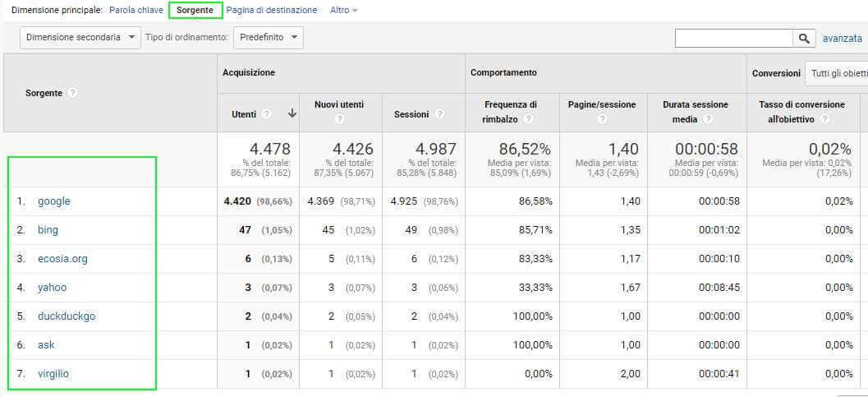The height and width of the screenshot is (397, 868).
Task: Click help icon under Nuovi utenti header
Action: click(339, 120)
